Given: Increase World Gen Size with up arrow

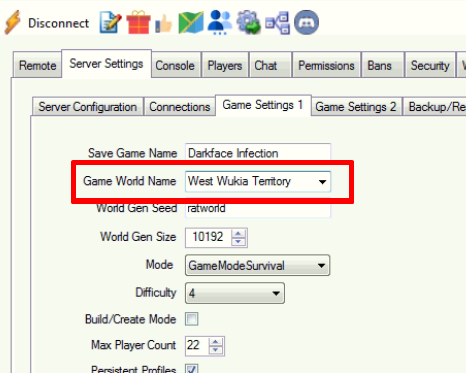Looking at the screenshot, I should pyautogui.click(x=238, y=233).
